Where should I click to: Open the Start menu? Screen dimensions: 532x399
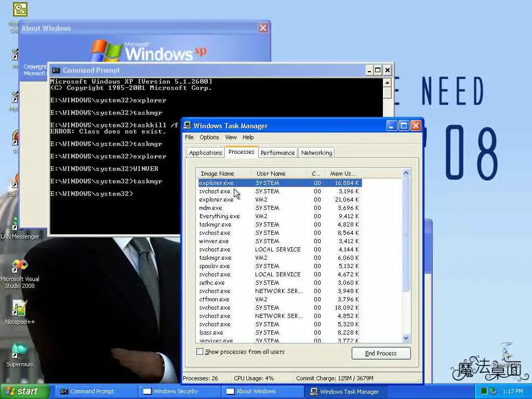point(25,392)
